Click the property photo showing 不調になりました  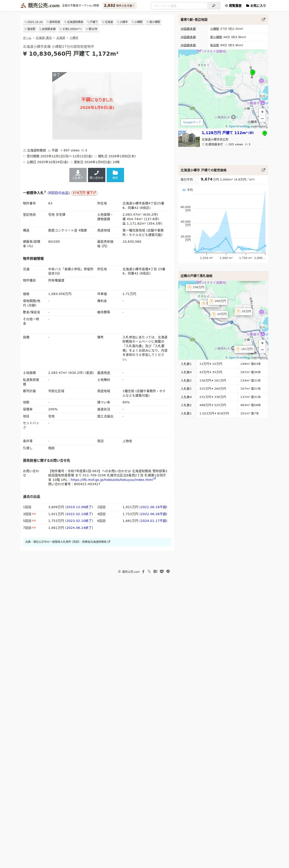tap(97, 106)
